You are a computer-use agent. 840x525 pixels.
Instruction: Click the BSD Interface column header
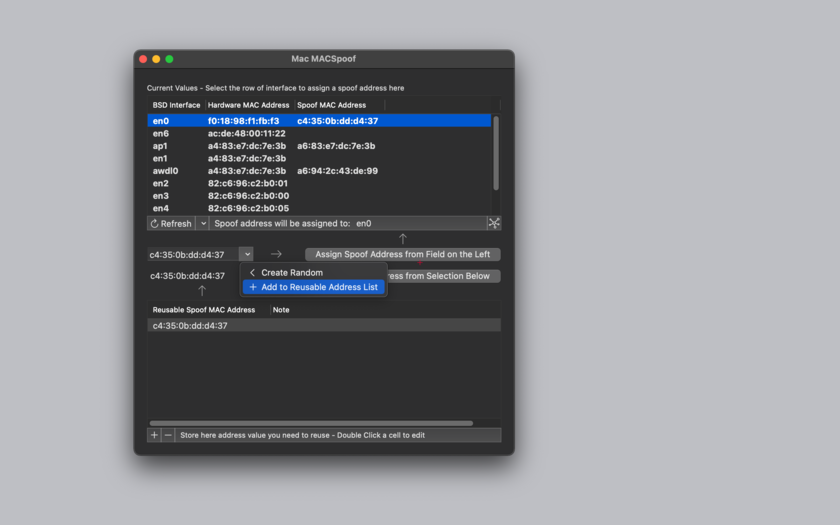176,105
